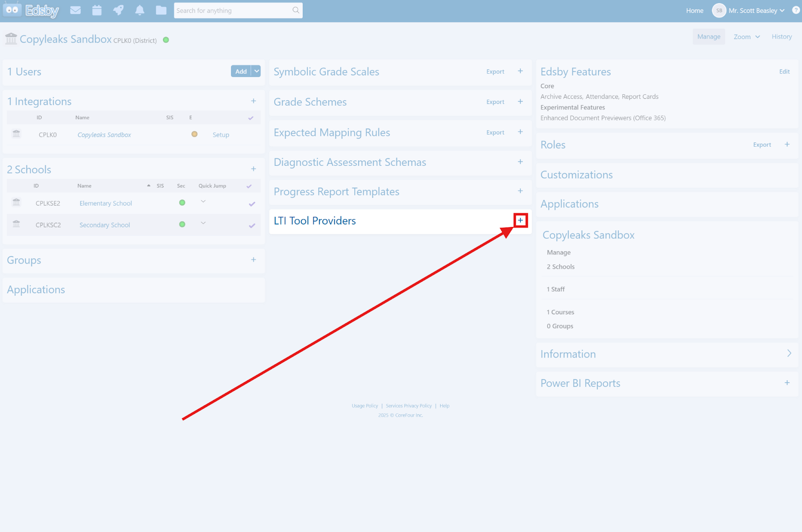Open the folder icon in top bar
The height and width of the screenshot is (532, 802).
click(161, 10)
